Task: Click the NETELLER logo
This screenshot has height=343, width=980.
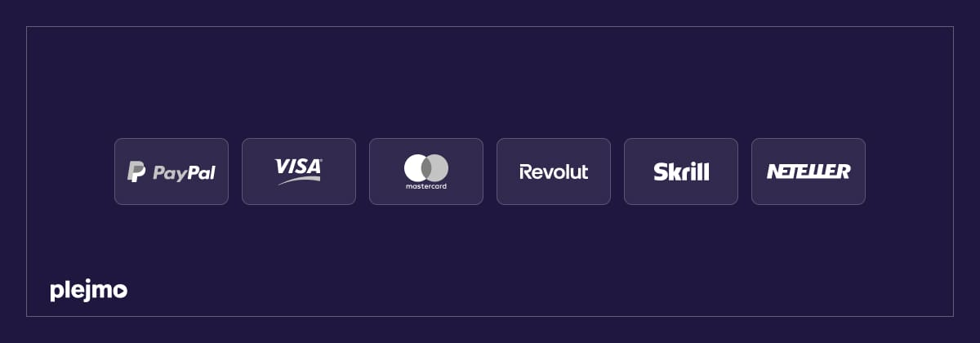Action: [808, 171]
